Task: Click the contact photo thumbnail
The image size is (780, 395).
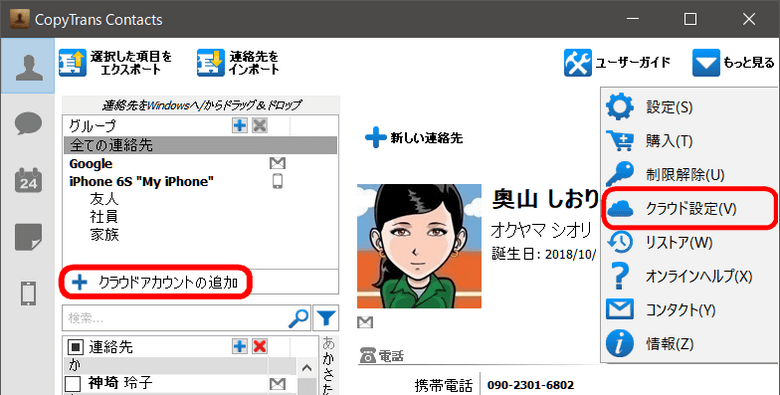Action: click(419, 246)
